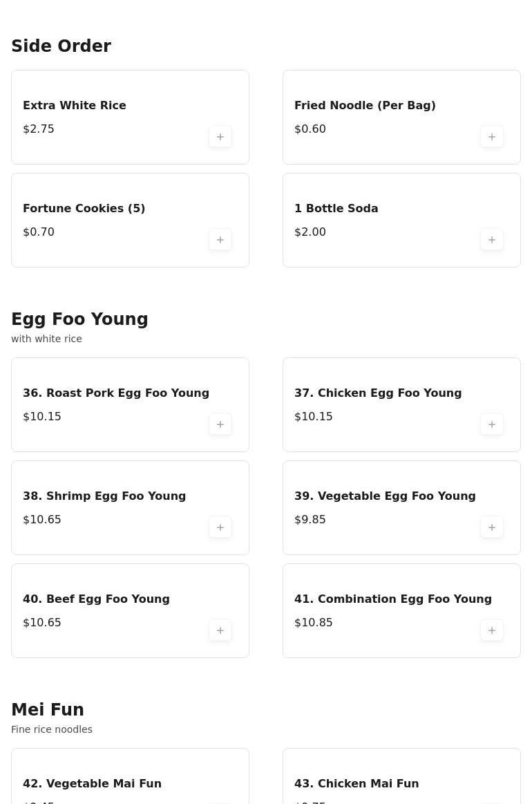Add Vegetable Egg Foo Young to order

(x=492, y=527)
